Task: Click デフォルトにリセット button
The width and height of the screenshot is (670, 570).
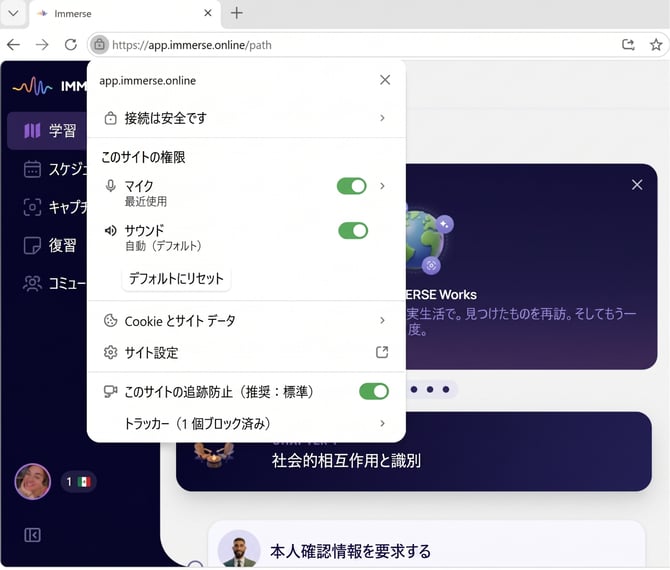Action: click(x=176, y=279)
